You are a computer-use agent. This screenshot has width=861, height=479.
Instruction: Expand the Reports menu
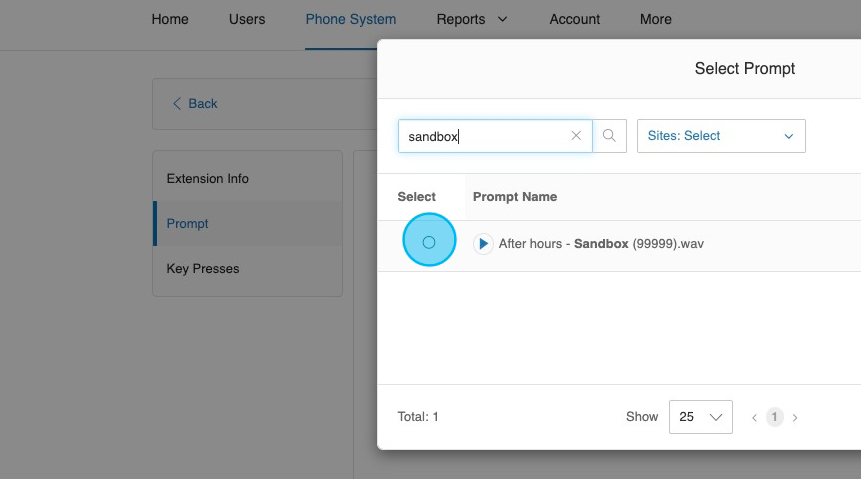tap(471, 19)
